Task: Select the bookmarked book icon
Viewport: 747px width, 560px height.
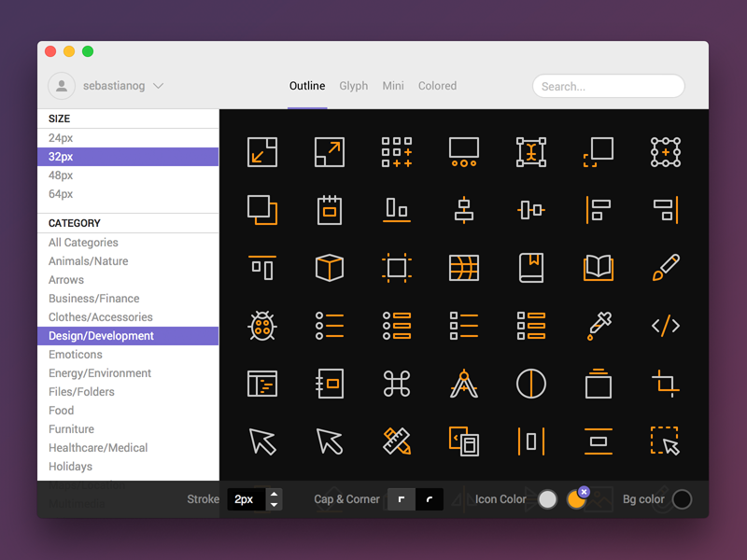Action: tap(531, 268)
